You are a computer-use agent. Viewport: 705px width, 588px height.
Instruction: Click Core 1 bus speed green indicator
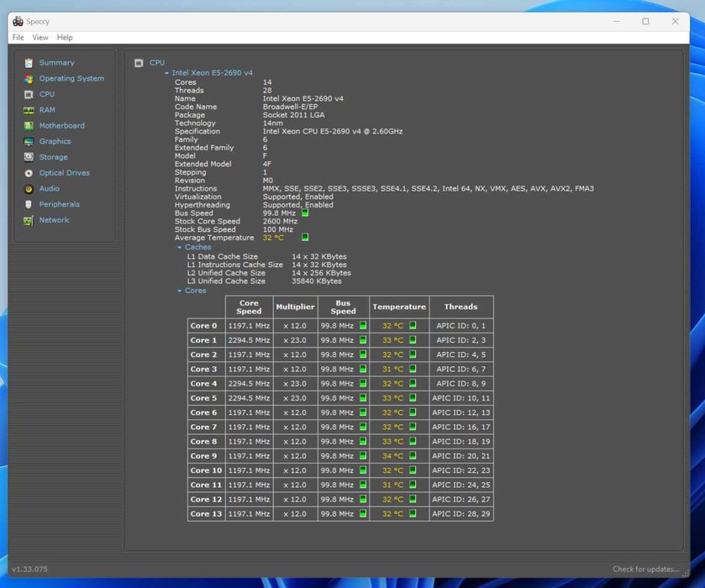[363, 339]
